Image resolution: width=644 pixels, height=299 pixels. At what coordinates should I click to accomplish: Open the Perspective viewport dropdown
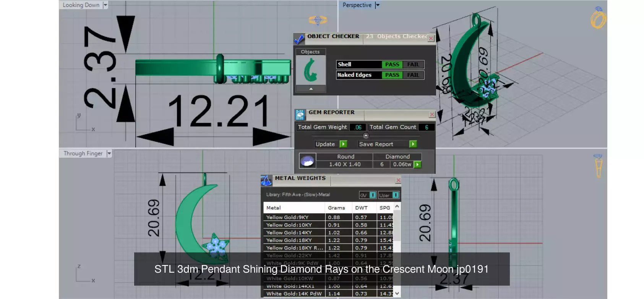click(x=377, y=5)
